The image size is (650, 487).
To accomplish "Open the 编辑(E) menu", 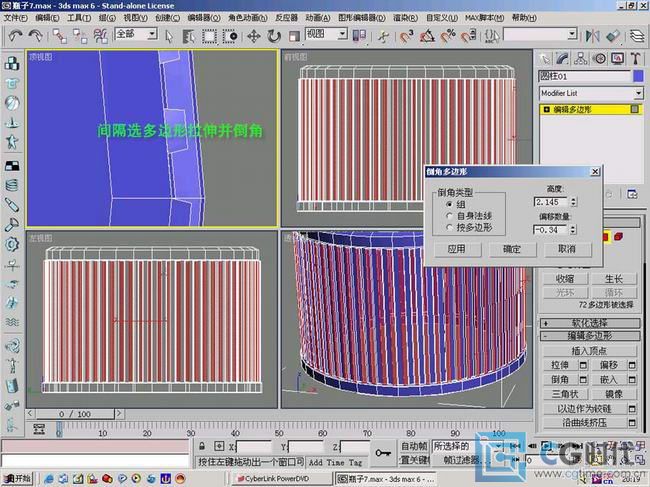I will (x=47, y=18).
